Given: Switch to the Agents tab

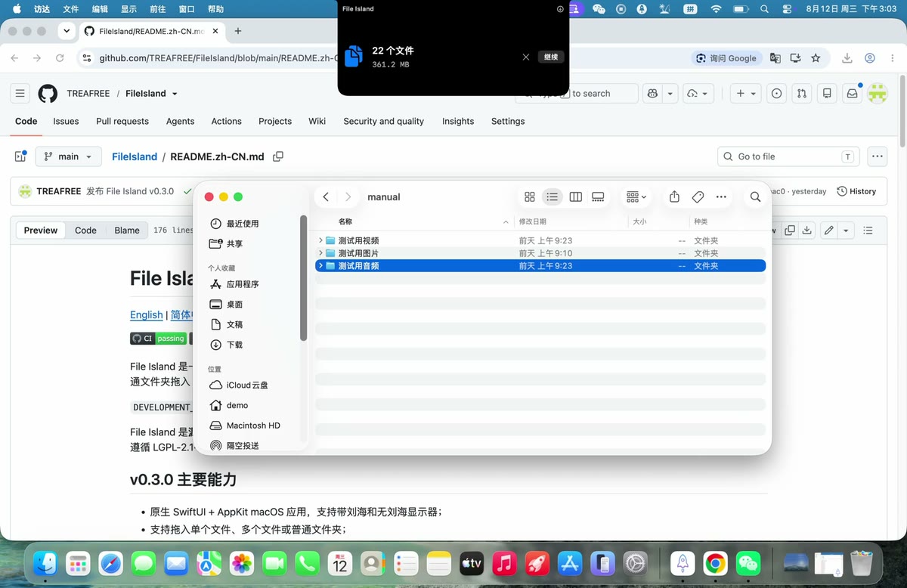Looking at the screenshot, I should [180, 121].
